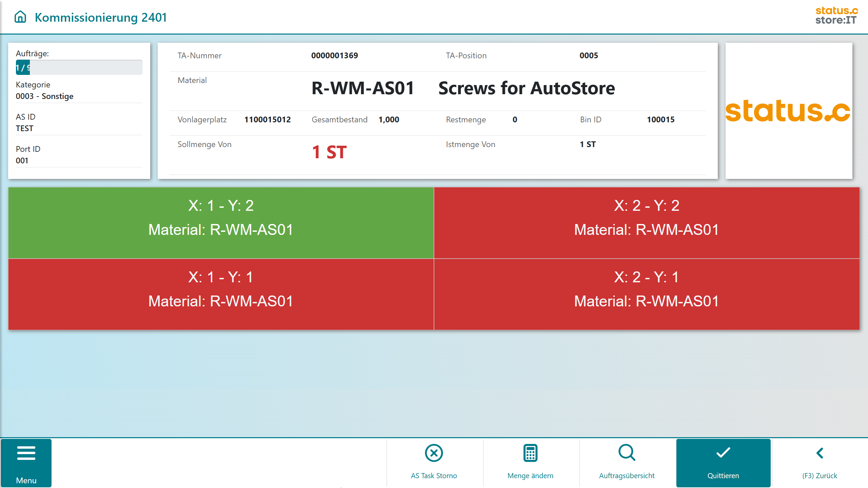Click the red Sollmenge value 1 ST

pyautogui.click(x=329, y=152)
